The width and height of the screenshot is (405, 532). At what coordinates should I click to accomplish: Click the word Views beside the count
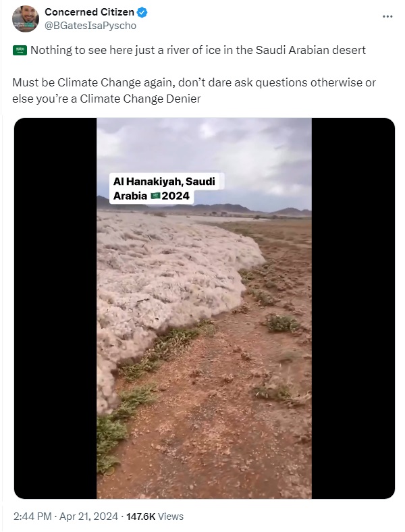(x=171, y=516)
